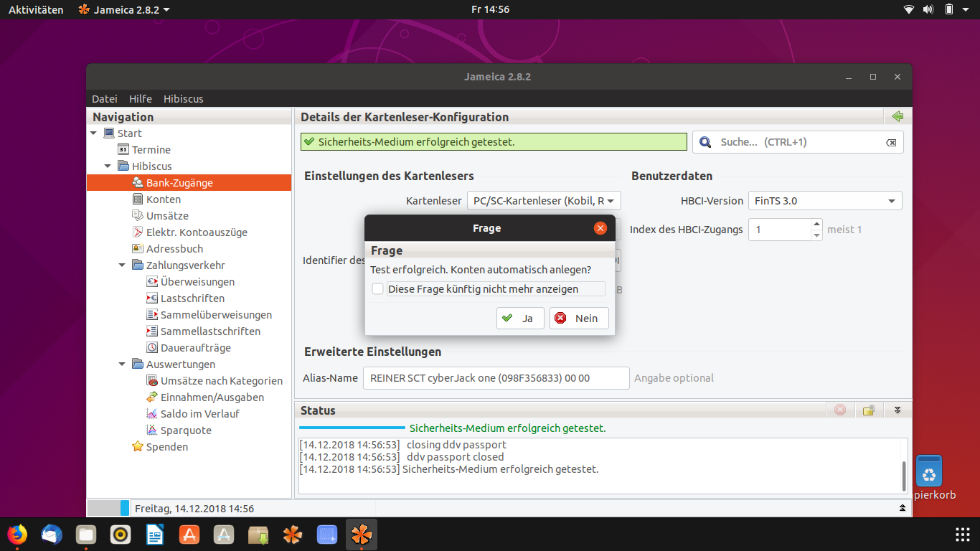Screen dimensions: 980x551
Task: Click the magnifier icon in search box
Action: point(705,142)
